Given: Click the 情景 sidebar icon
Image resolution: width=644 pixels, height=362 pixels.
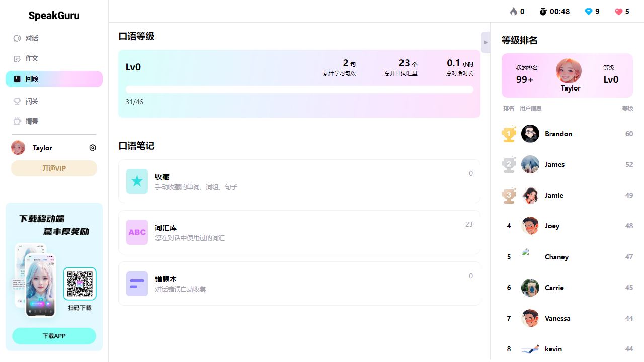Looking at the screenshot, I should (x=17, y=121).
